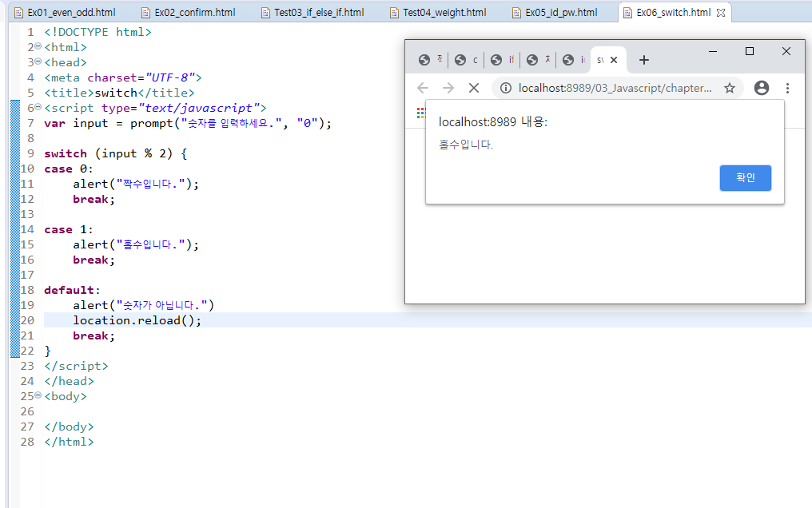Switch to the first Chrome tab
Viewport: 812px width, 508px height.
pos(430,60)
